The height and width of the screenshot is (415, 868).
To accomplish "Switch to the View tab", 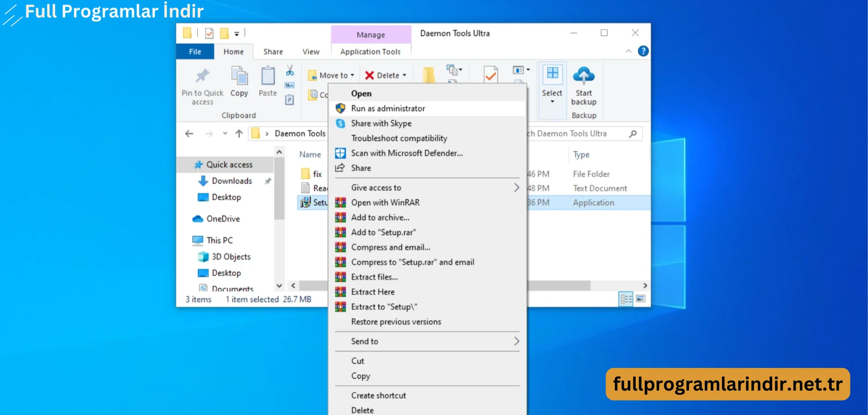I will (311, 52).
